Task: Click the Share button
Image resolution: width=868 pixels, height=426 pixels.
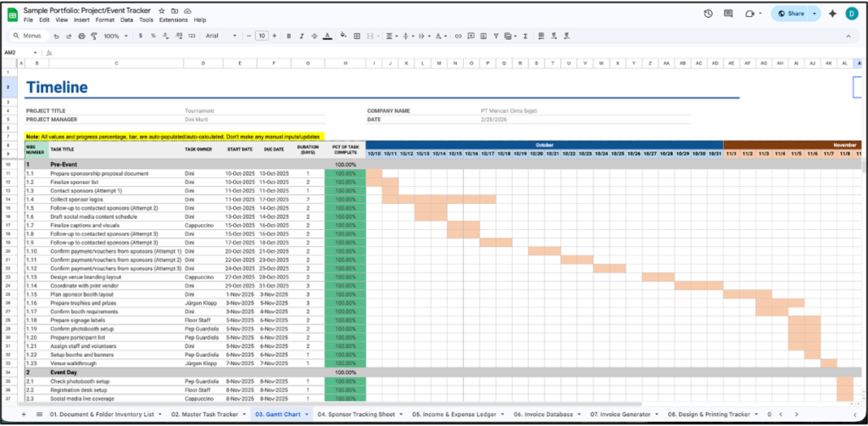Action: 790,14
